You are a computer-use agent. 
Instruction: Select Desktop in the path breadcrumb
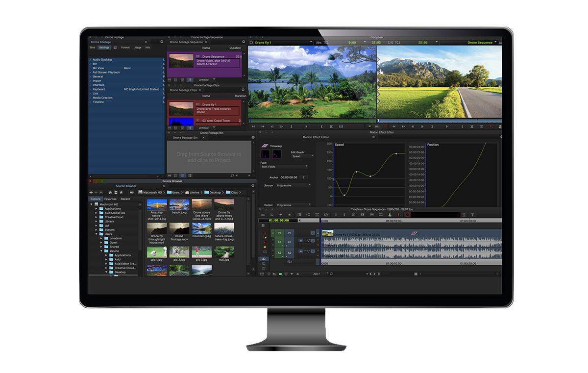(x=215, y=193)
